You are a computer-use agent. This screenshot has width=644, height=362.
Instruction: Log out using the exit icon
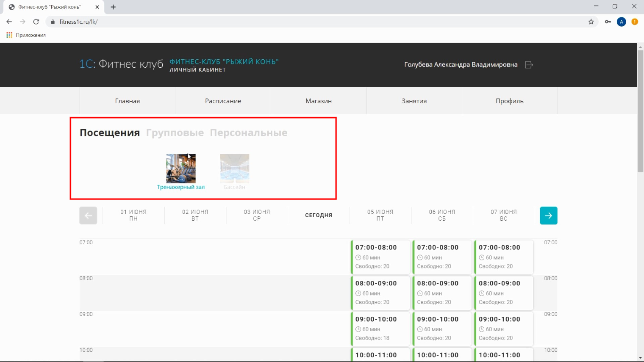(529, 65)
